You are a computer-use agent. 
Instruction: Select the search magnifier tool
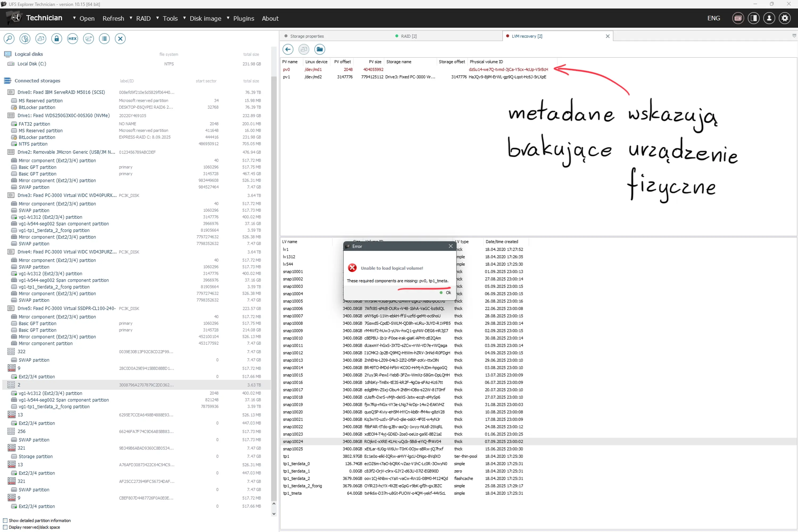coord(9,39)
